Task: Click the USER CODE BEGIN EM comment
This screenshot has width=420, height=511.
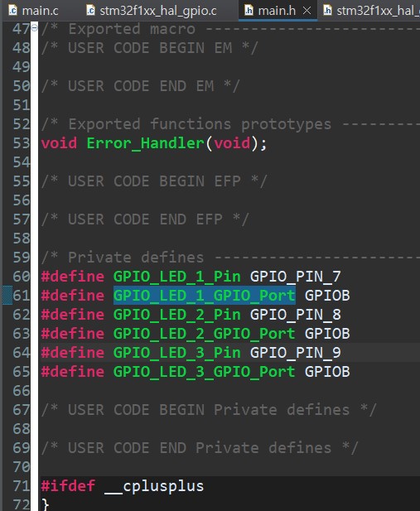Action: (150, 48)
